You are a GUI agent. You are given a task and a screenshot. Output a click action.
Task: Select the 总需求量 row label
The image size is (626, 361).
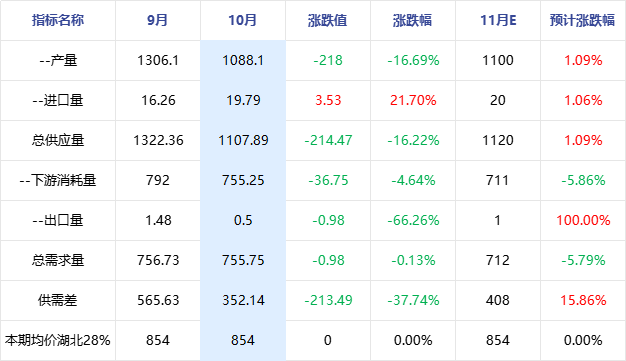pos(58,260)
